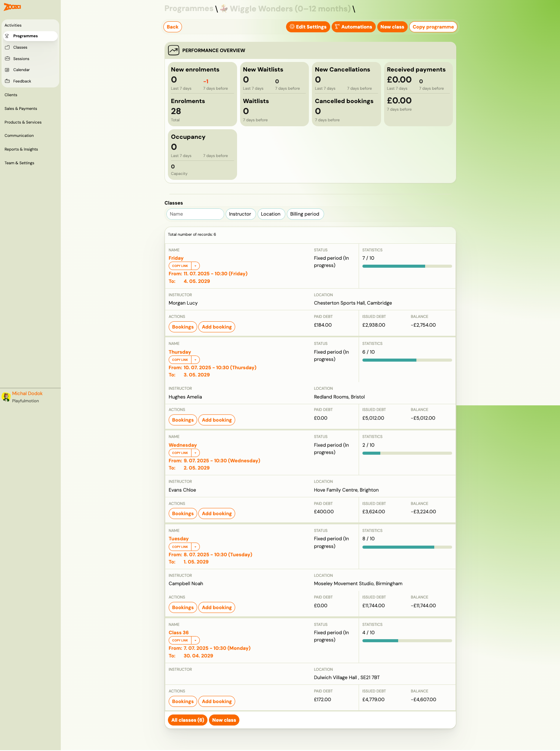This screenshot has width=560, height=751.
Task: Click Michal Dodok's avatar
Action: pos(6,397)
